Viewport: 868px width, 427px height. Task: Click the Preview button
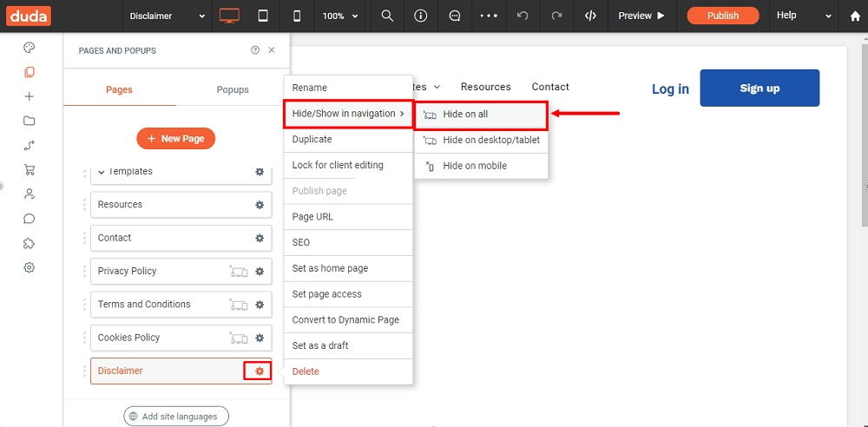(641, 16)
